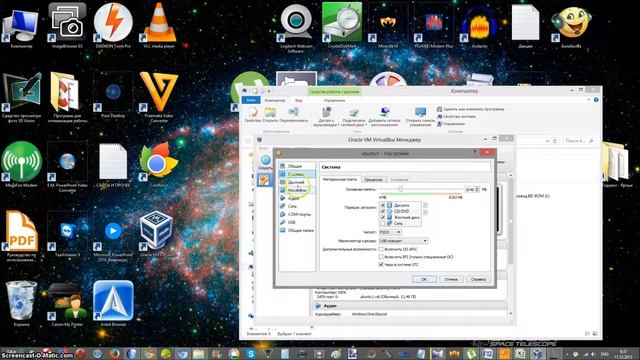Open the Manage (Управление) ribbon tab
This screenshot has height=360, width=640.
click(334, 100)
